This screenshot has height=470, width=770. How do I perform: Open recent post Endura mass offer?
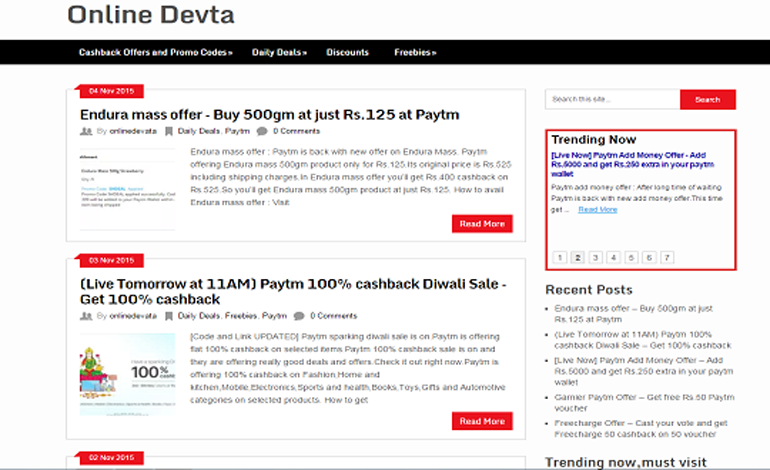pos(633,314)
